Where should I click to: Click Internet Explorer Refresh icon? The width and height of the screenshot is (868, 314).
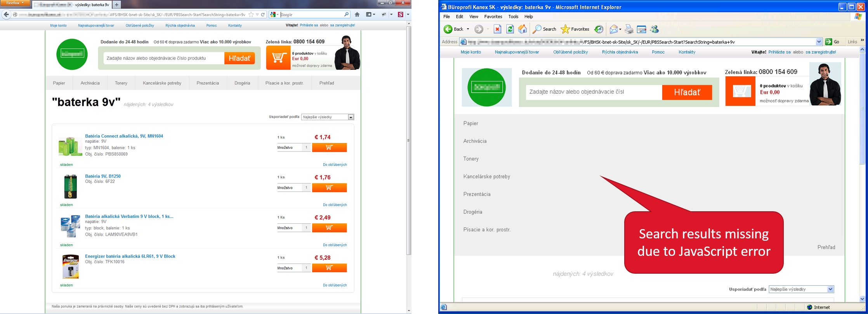(510, 29)
